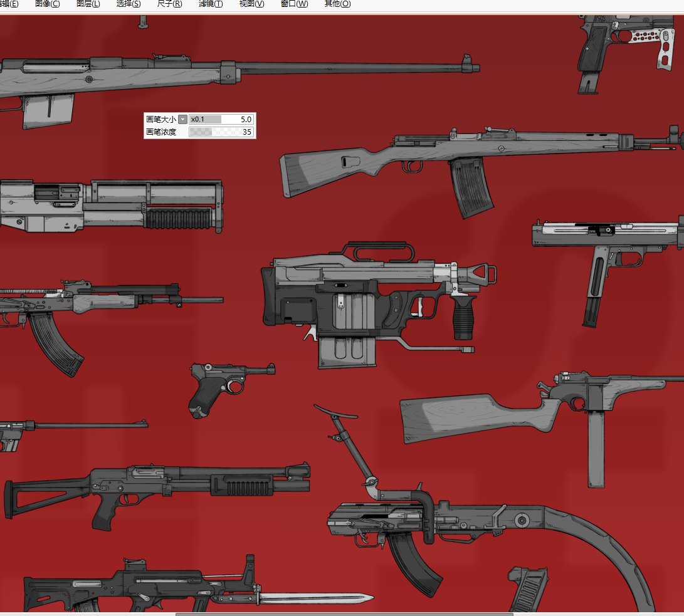Viewport: 684px width, 616px height.
Task: Open the 滤镜(T) menu
Action: (210, 4)
